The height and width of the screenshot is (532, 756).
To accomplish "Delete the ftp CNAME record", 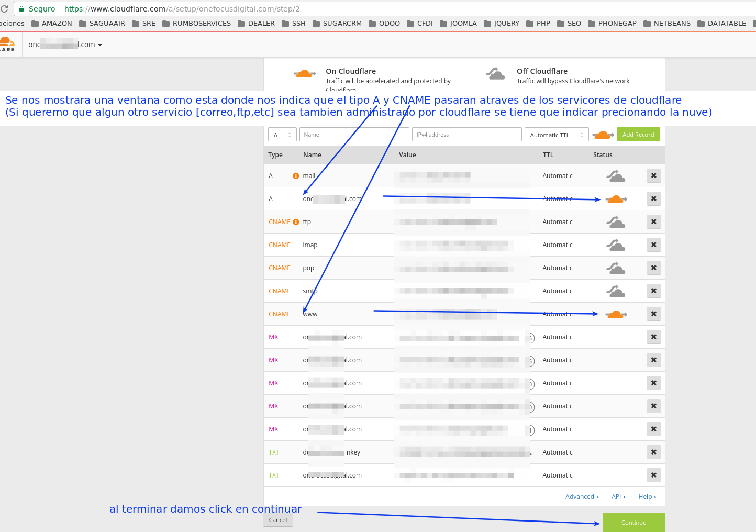I will pyautogui.click(x=654, y=222).
